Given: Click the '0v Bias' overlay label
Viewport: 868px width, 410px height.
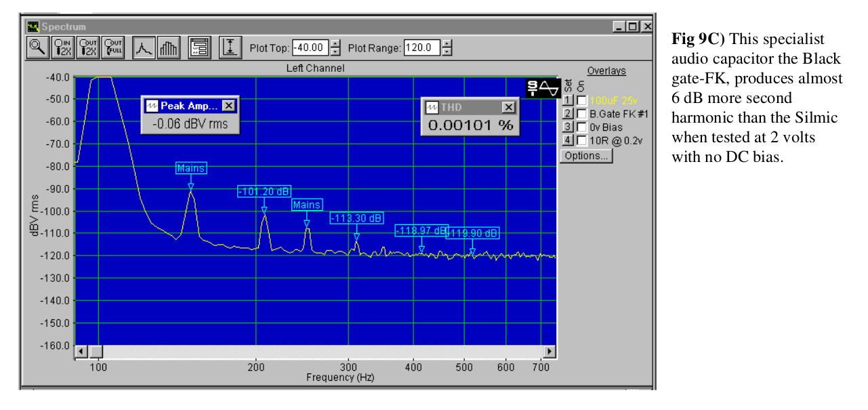Looking at the screenshot, I should 606,127.
